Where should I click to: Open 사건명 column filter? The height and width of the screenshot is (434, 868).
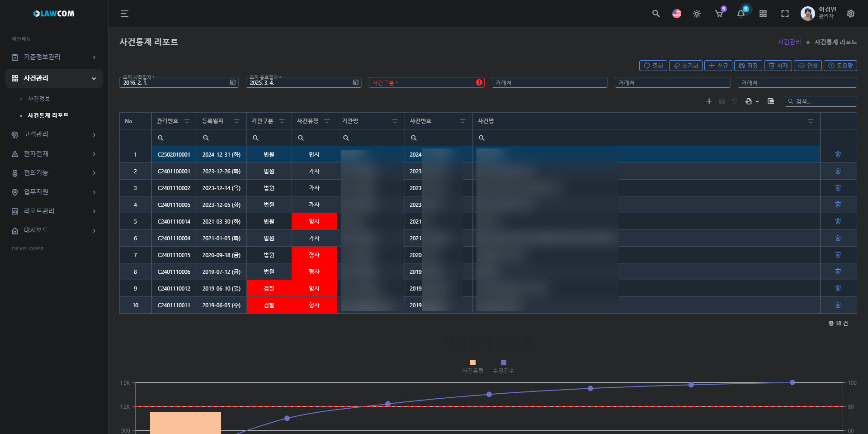point(811,121)
